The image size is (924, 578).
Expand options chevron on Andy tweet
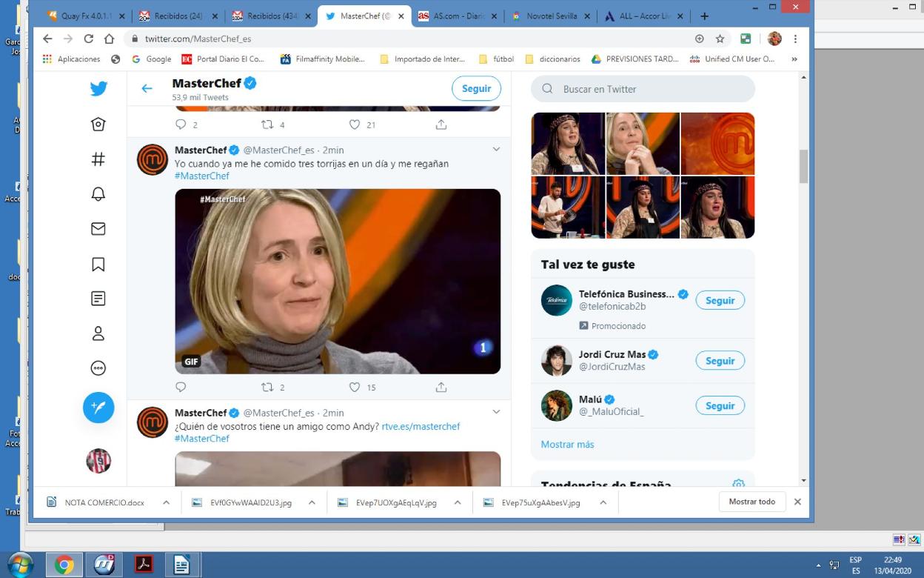pyautogui.click(x=496, y=412)
